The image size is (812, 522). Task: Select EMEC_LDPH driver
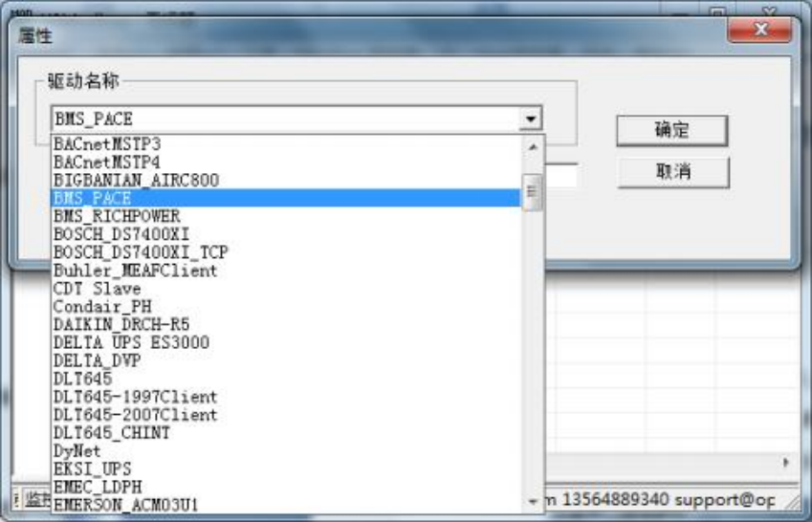pos(286,487)
